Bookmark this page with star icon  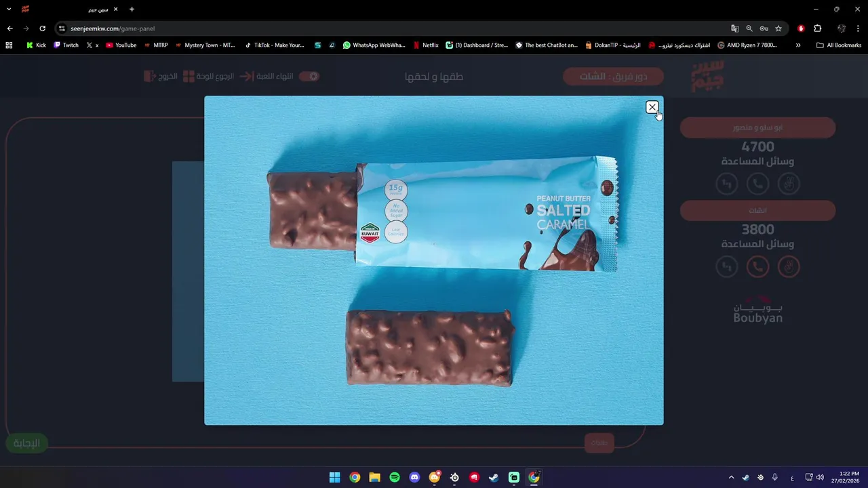(x=778, y=28)
